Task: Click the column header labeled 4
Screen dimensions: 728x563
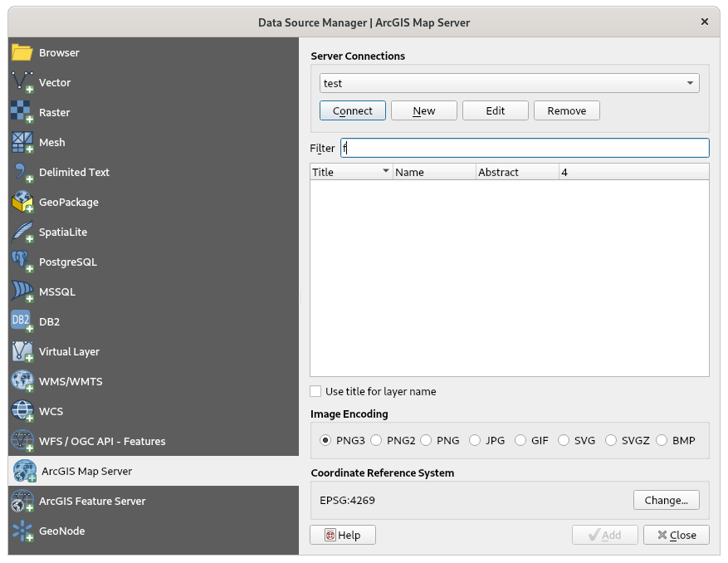Action: (633, 172)
